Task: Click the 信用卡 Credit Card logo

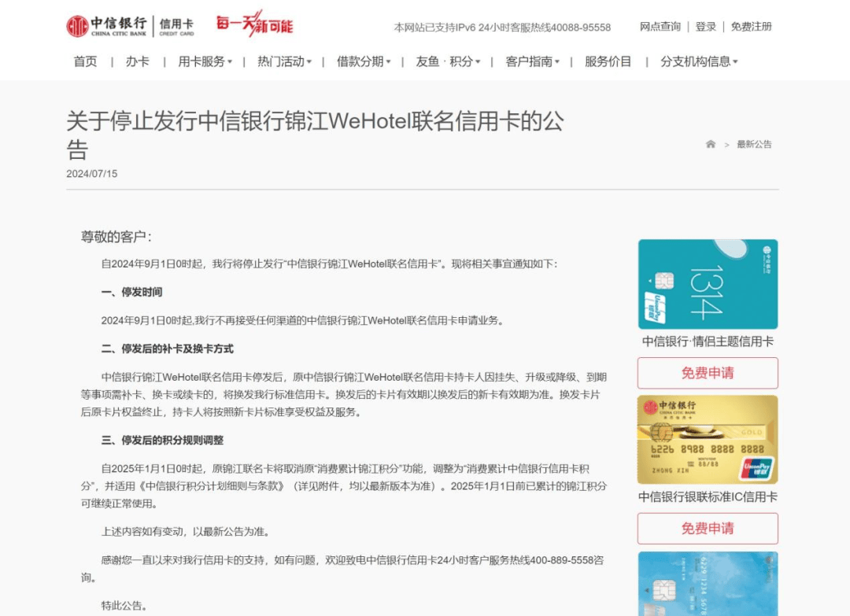Action: pyautogui.click(x=176, y=26)
